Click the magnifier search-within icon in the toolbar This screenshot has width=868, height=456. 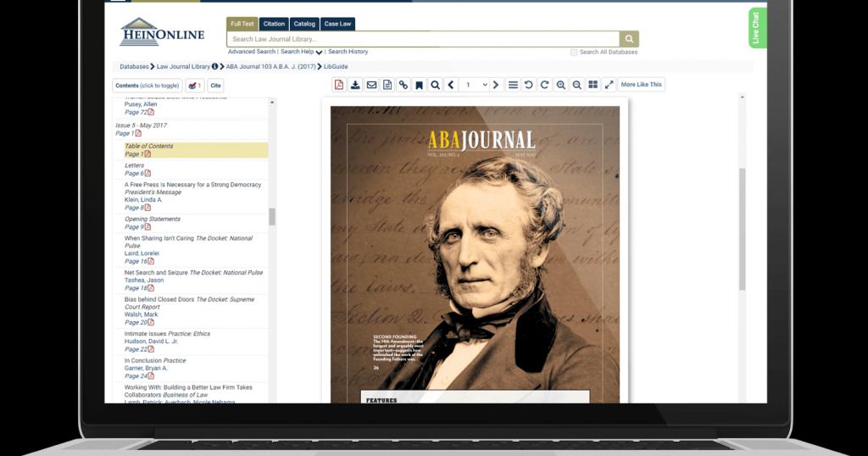[435, 85]
